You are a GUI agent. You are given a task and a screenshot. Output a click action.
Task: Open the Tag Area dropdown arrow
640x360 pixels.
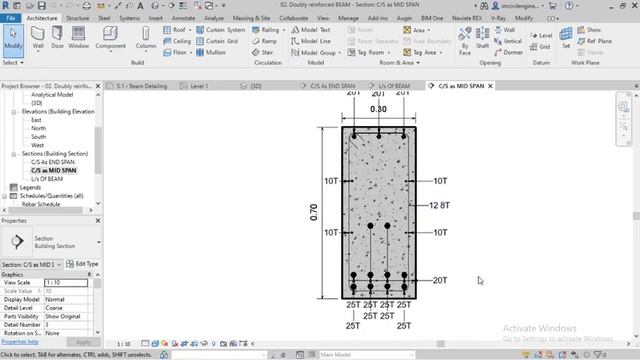441,53
